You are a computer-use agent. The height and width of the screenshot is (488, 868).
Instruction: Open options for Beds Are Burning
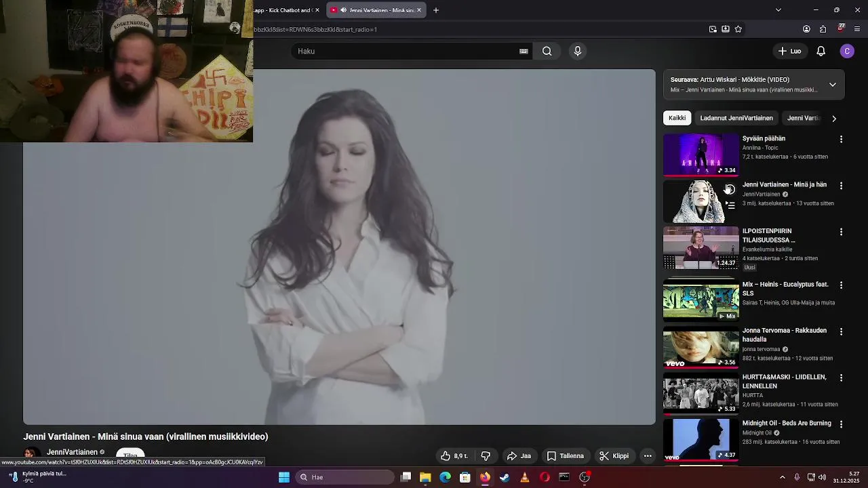[x=841, y=424]
